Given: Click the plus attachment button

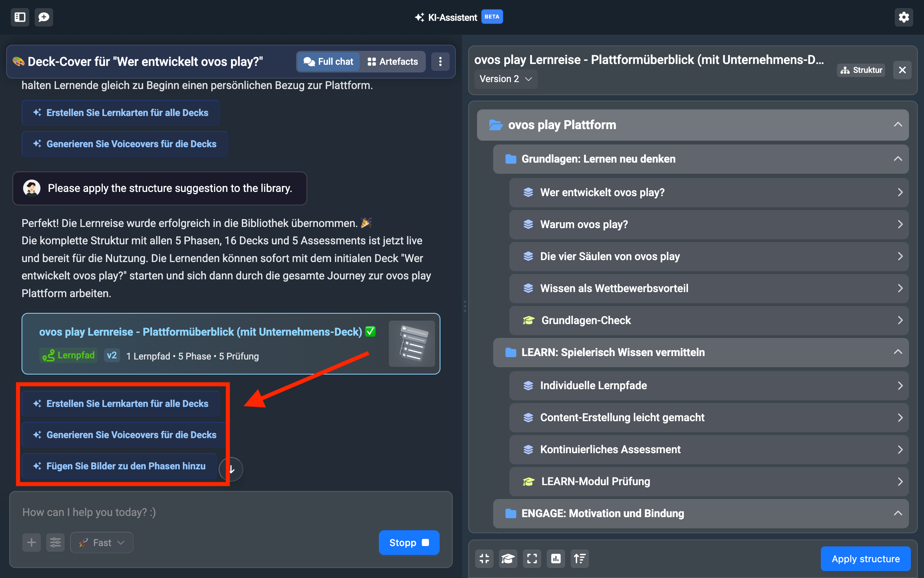Looking at the screenshot, I should coord(32,543).
